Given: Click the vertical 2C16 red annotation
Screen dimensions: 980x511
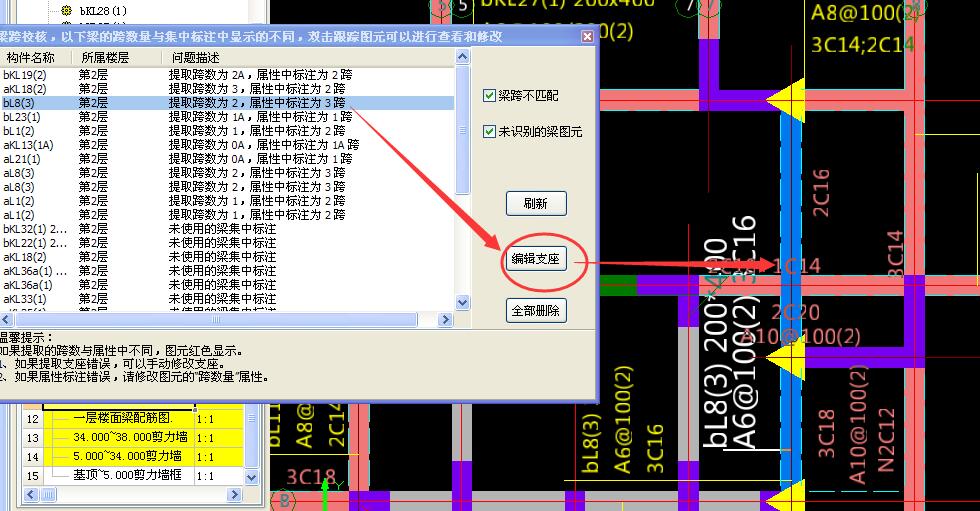Looking at the screenshot, I should [820, 193].
